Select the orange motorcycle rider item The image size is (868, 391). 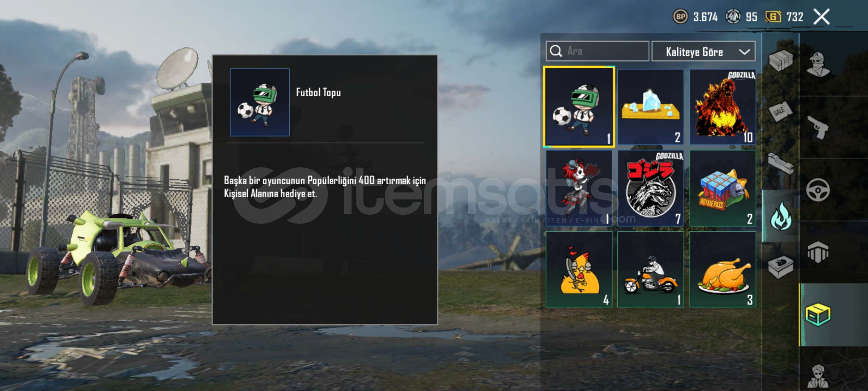coord(651,269)
